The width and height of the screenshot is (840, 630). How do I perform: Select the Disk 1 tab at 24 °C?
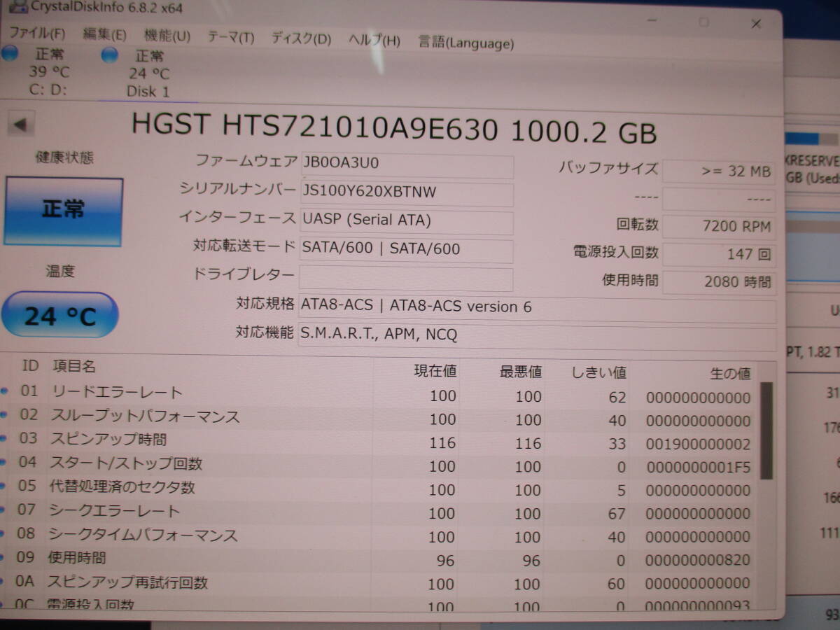tap(148, 73)
